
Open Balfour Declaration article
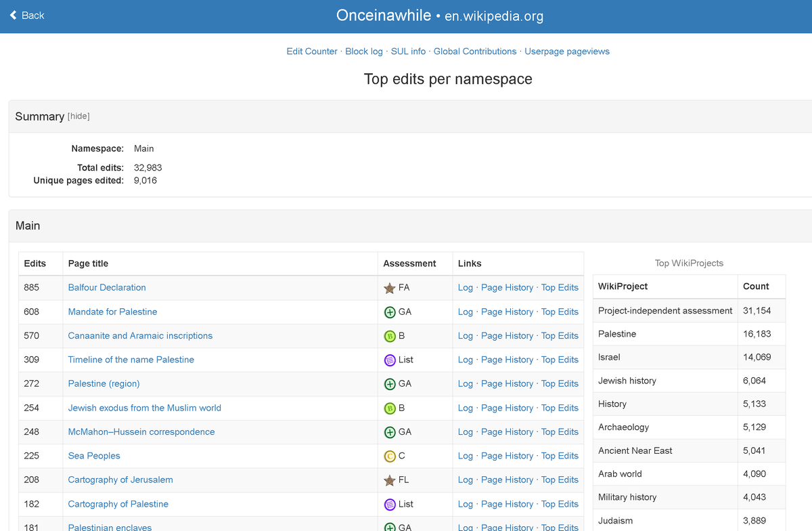pos(107,287)
